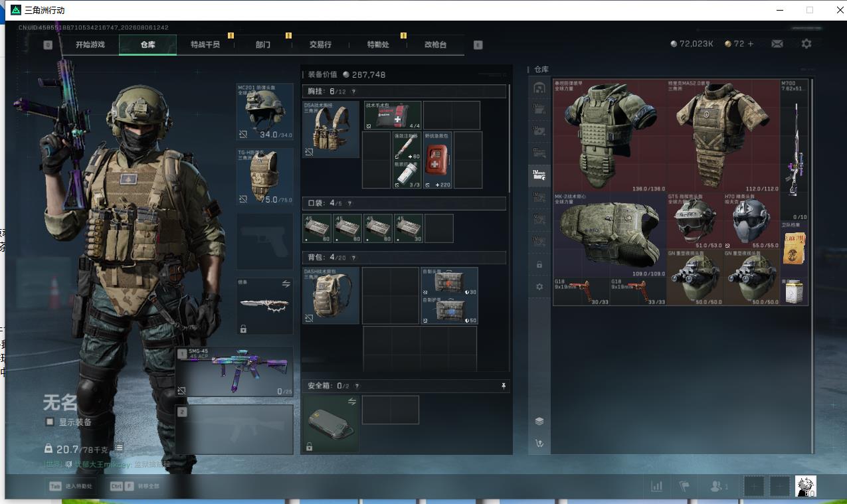Click the warehouse auto-sort icon below layers

[x=539, y=444]
